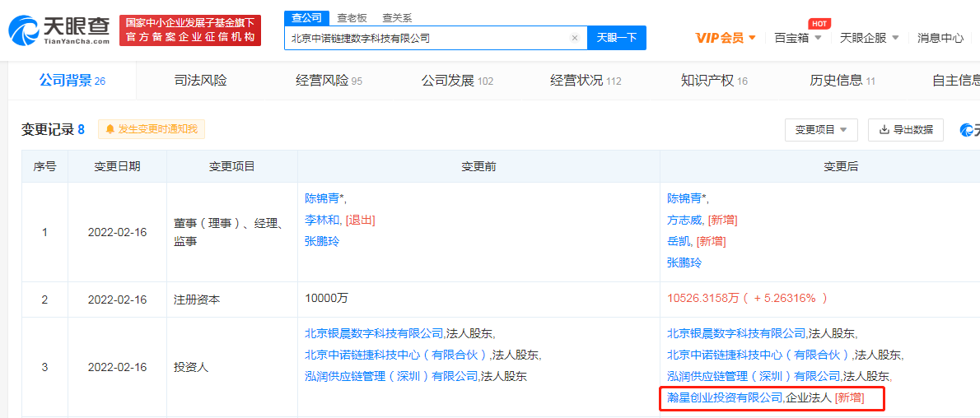Open the 经营风险 tab
The height and width of the screenshot is (418, 980).
click(x=329, y=81)
